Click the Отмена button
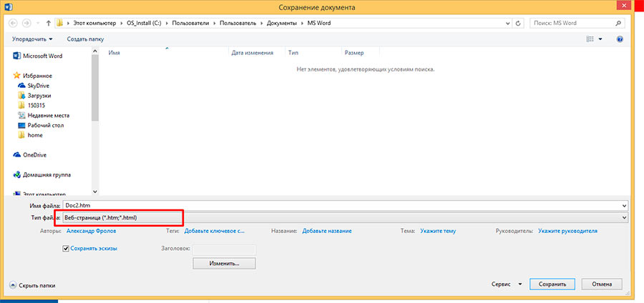 pyautogui.click(x=602, y=284)
